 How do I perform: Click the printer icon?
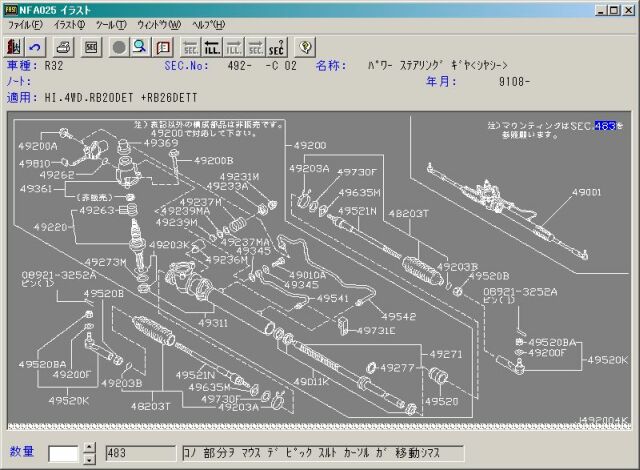coord(63,47)
